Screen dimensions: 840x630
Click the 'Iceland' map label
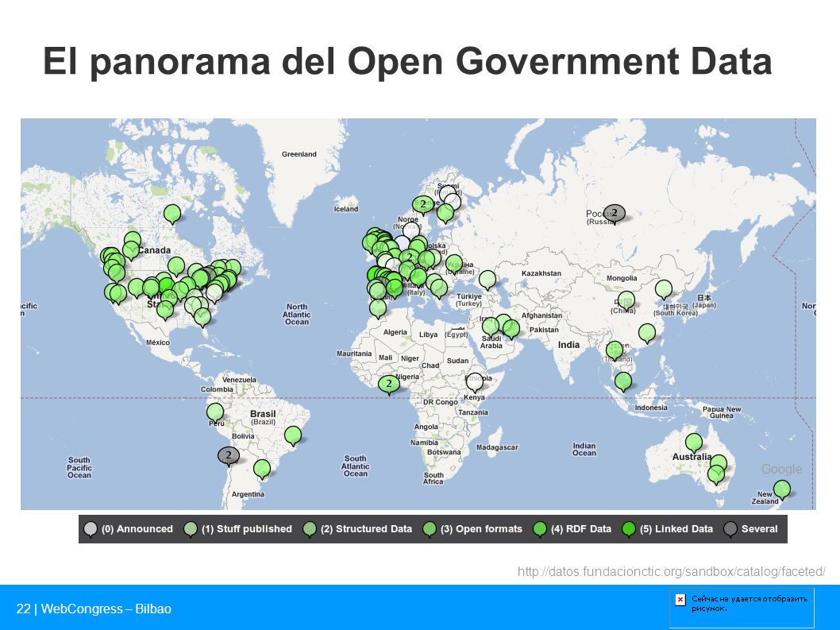coord(346,209)
